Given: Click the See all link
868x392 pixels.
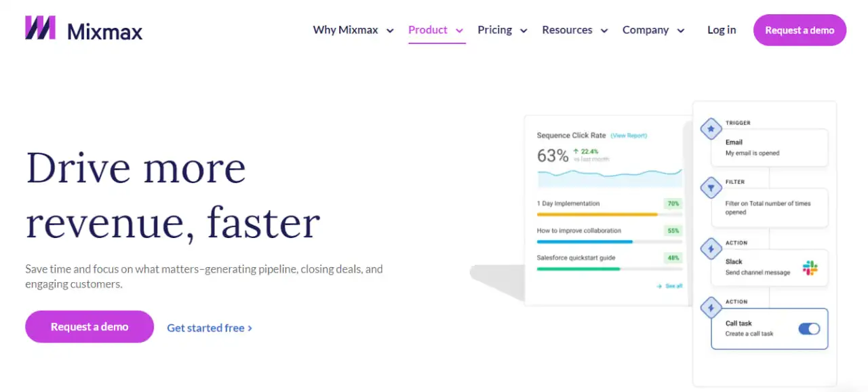Looking at the screenshot, I should [669, 286].
